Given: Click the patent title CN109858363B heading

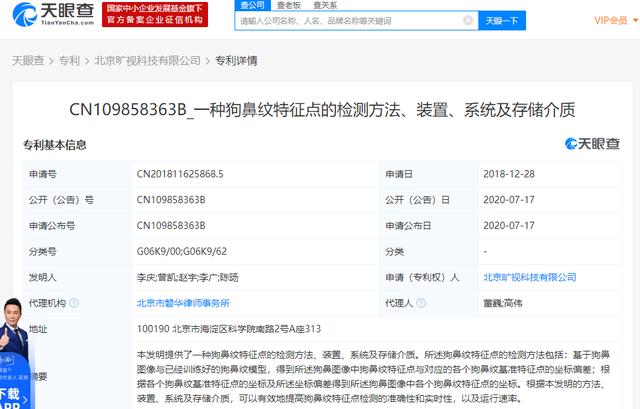Looking at the screenshot, I should point(320,109).
